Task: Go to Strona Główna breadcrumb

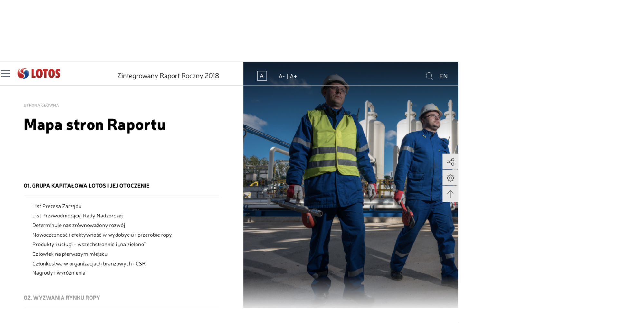Action: tap(41, 105)
